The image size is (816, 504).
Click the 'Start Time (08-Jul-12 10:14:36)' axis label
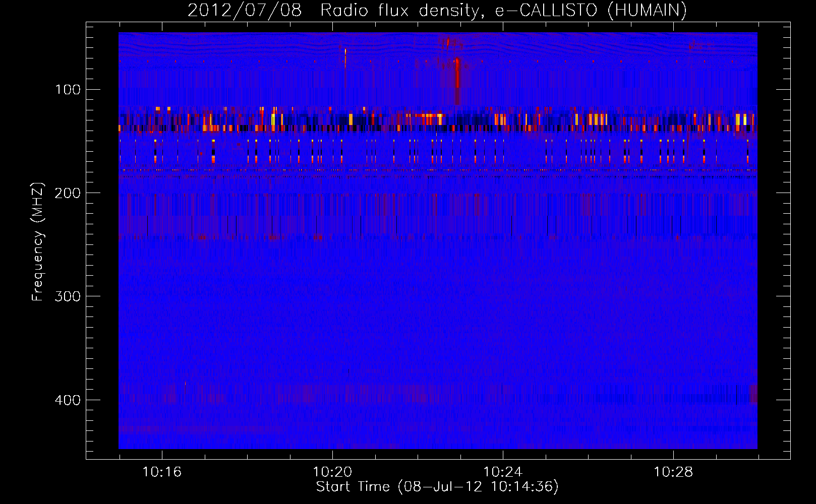coord(437,487)
